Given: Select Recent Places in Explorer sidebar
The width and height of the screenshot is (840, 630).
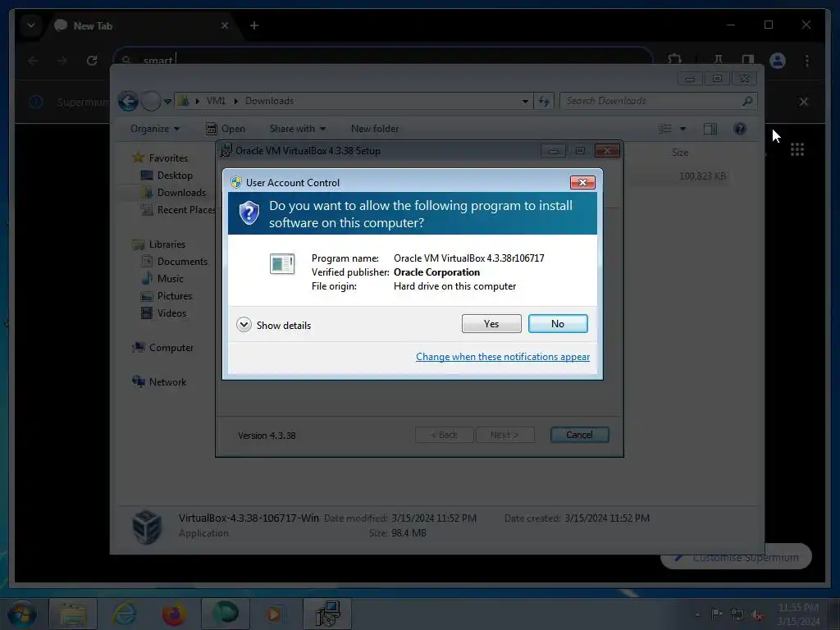Looking at the screenshot, I should [x=177, y=209].
